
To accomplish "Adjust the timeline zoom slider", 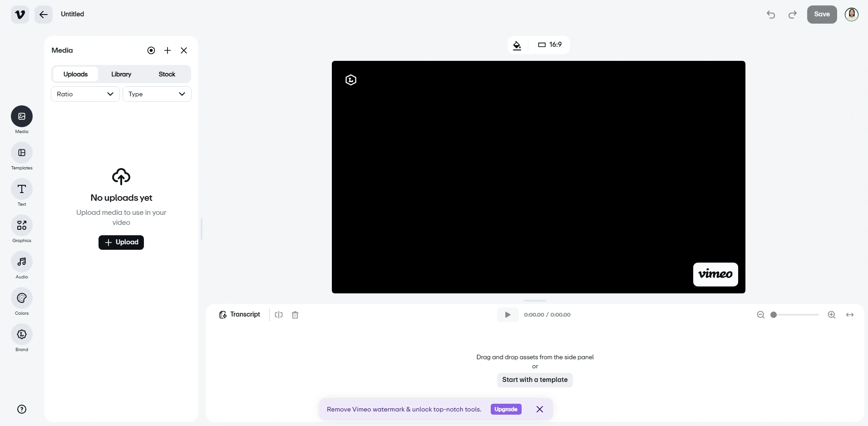I will tap(795, 315).
